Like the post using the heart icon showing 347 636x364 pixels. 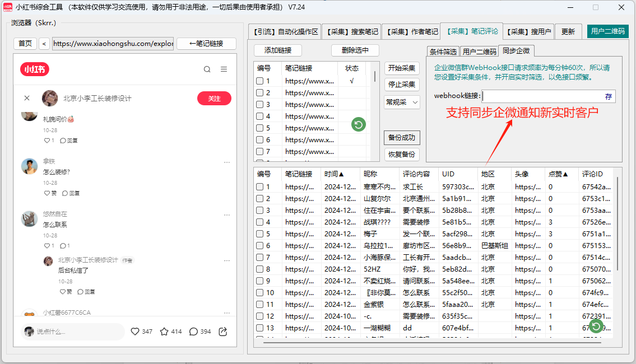click(134, 332)
